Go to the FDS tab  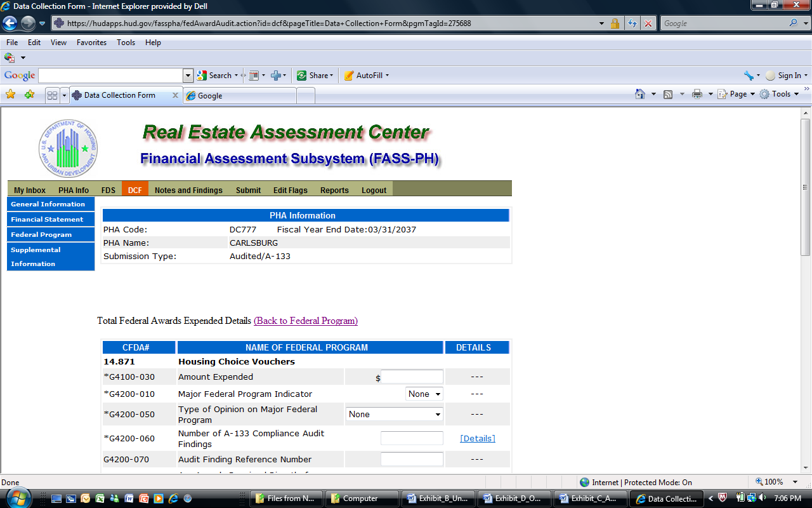coord(108,190)
